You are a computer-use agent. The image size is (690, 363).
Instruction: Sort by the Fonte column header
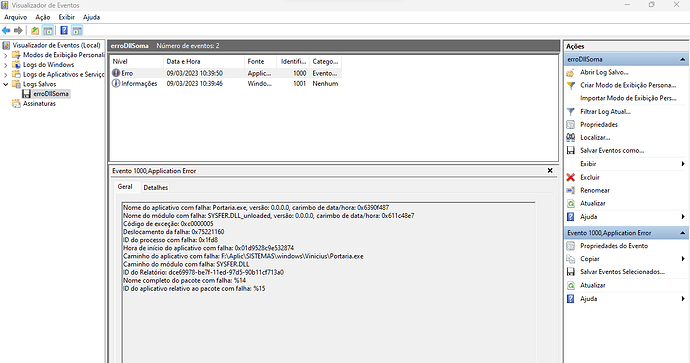click(260, 62)
